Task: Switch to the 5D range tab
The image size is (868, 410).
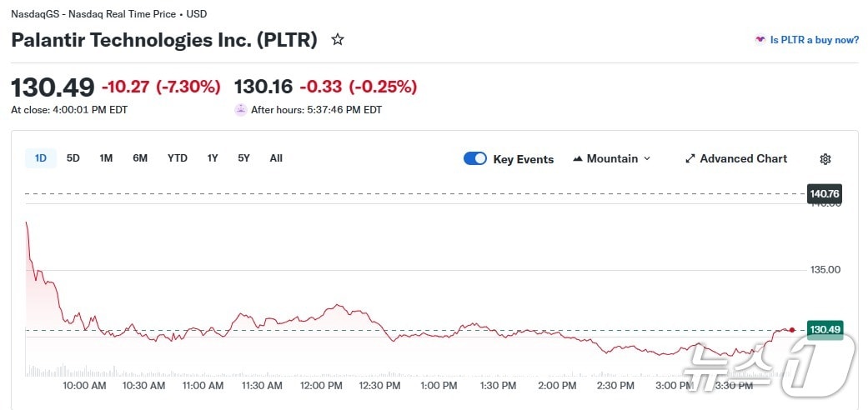Action: [x=73, y=158]
